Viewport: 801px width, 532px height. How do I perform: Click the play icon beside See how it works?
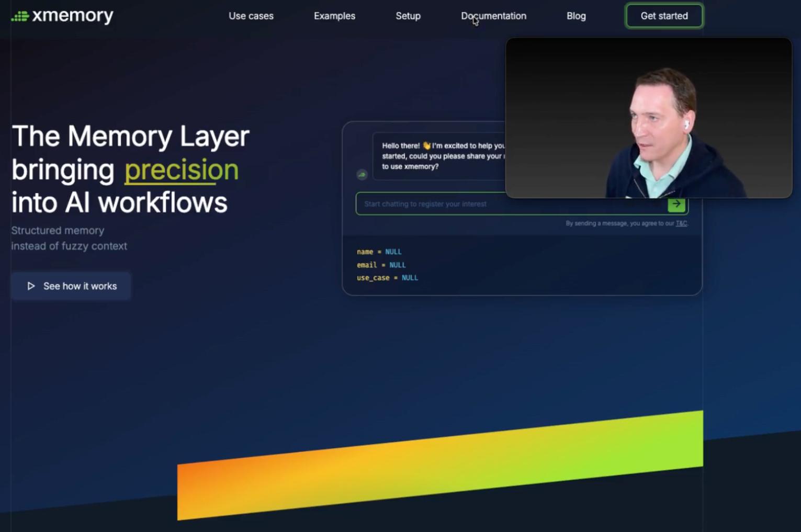31,286
